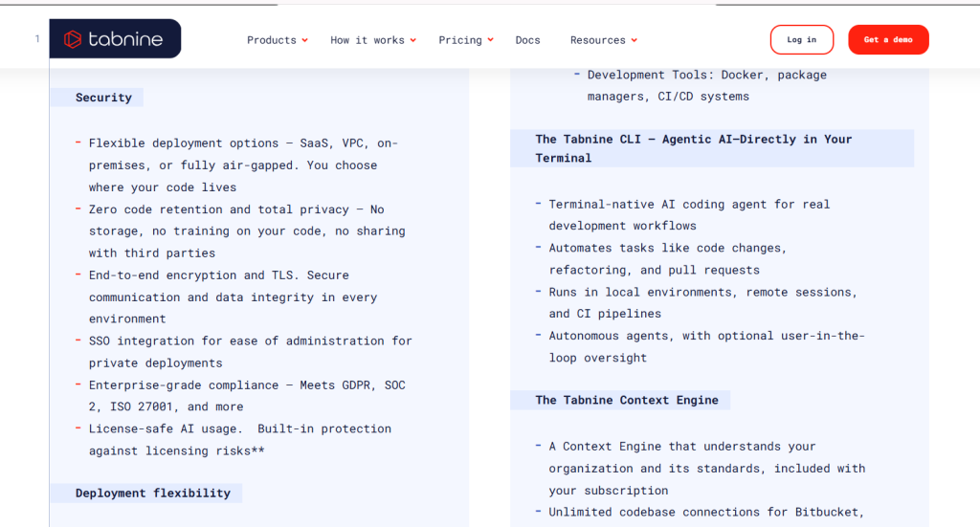Expand the Resources dropdown chevron
The image size is (980, 527).
(x=635, y=40)
